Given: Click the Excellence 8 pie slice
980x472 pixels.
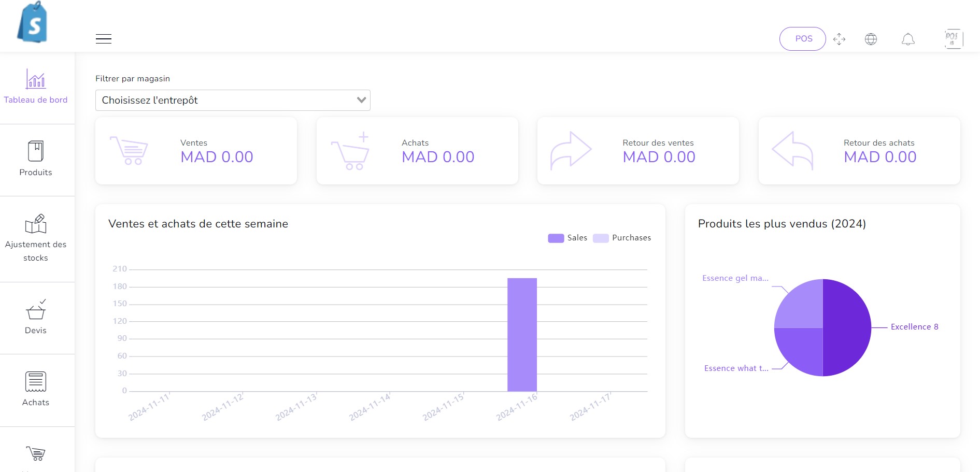Looking at the screenshot, I should (847, 327).
